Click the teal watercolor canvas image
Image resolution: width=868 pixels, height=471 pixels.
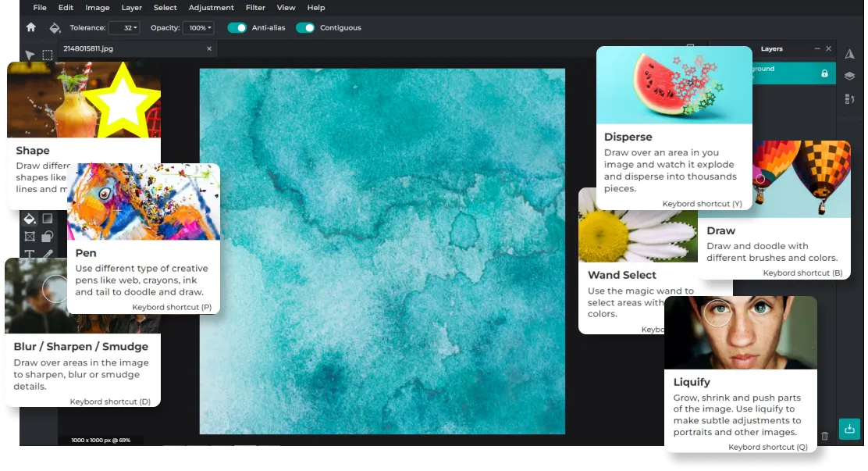pos(382,251)
